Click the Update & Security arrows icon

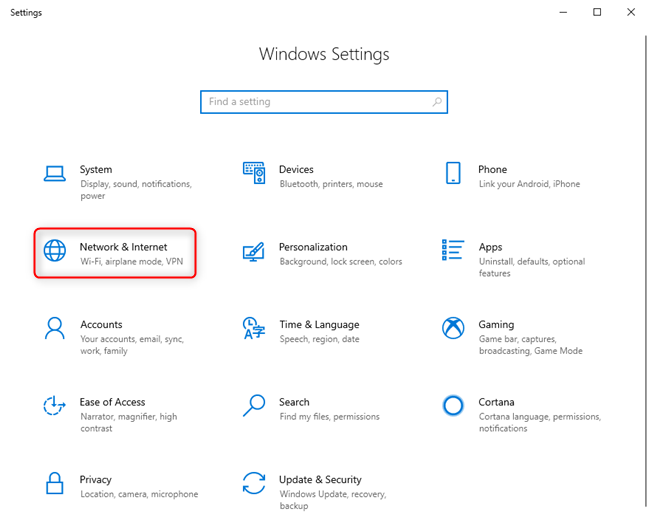coord(254,483)
